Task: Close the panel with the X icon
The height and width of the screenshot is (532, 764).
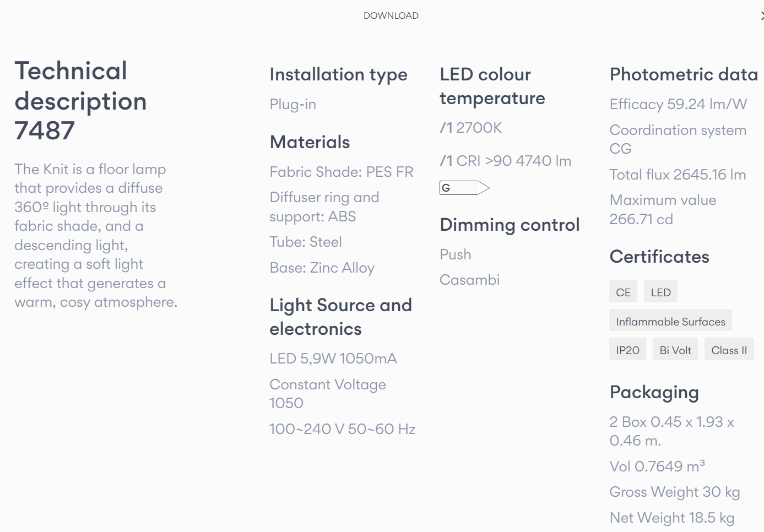Action: (x=762, y=16)
